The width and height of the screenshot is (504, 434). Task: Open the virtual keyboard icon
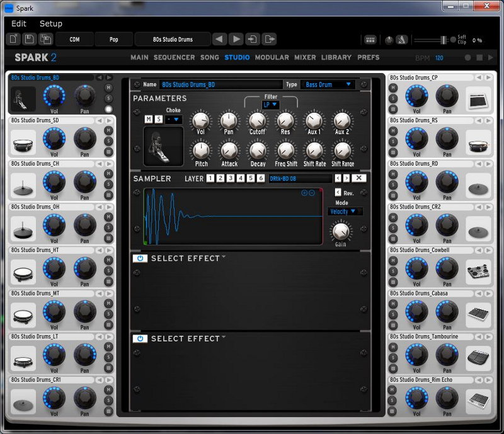pos(370,40)
